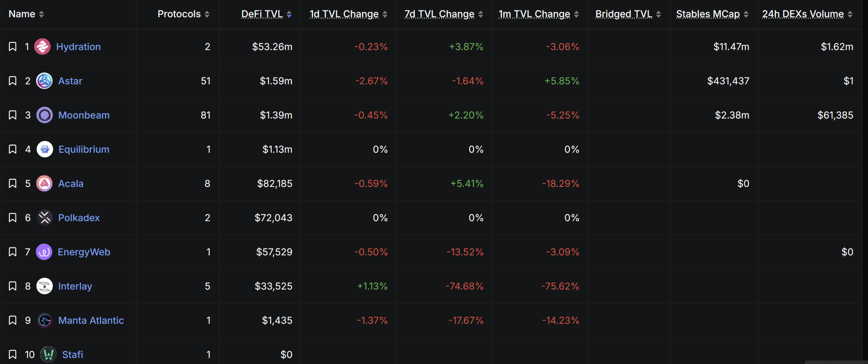Sort by the Stables MCap column arrows
868x364 pixels.
tap(746, 14)
